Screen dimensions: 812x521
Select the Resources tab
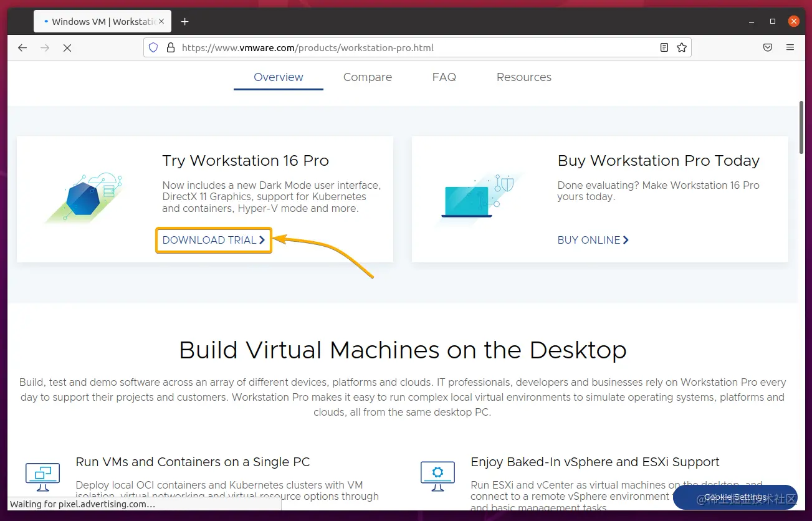click(x=523, y=77)
